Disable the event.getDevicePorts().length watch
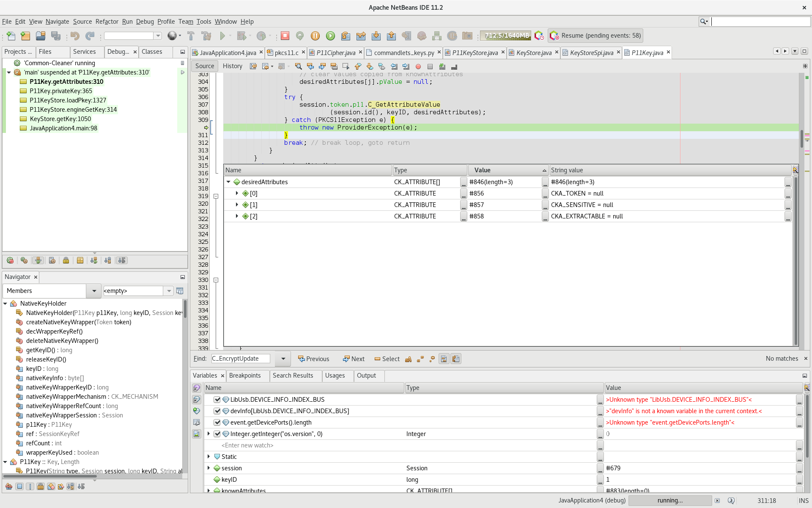 [x=217, y=422]
